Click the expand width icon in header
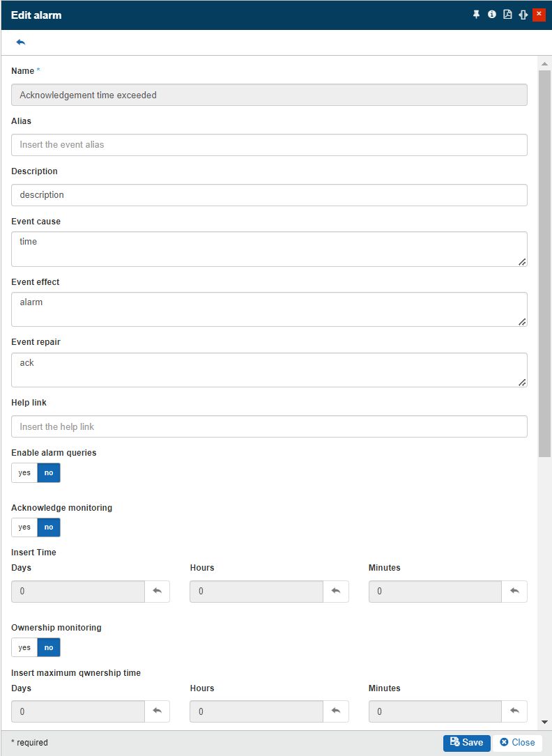This screenshot has width=552, height=756. [x=523, y=15]
